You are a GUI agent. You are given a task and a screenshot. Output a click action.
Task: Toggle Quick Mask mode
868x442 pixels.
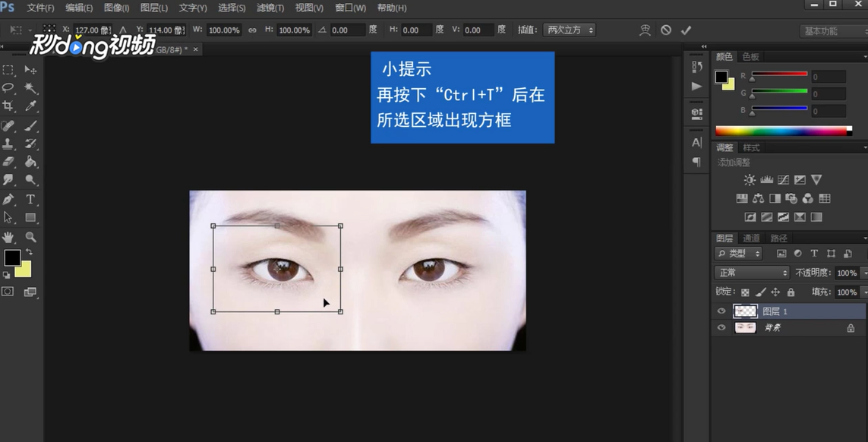[x=9, y=289]
